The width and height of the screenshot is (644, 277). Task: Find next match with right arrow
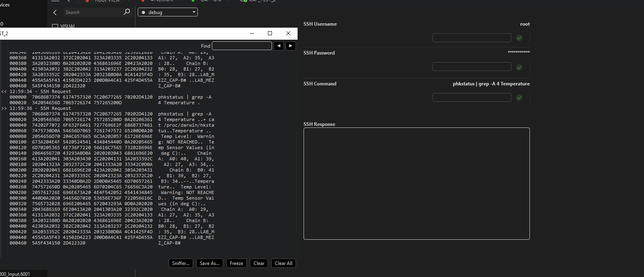click(291, 46)
